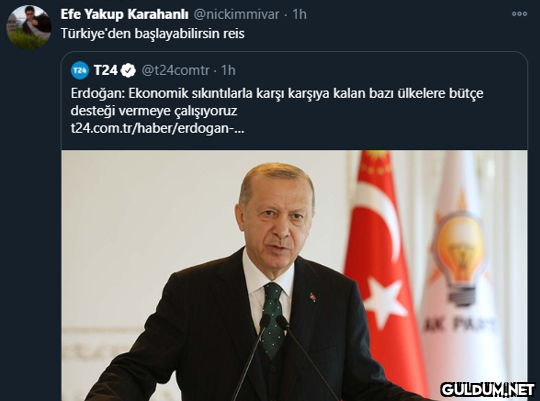Select the tweet text "Türkiye'den başlayabilirsin reis"
This screenshot has width=540, height=401.
pos(153,33)
